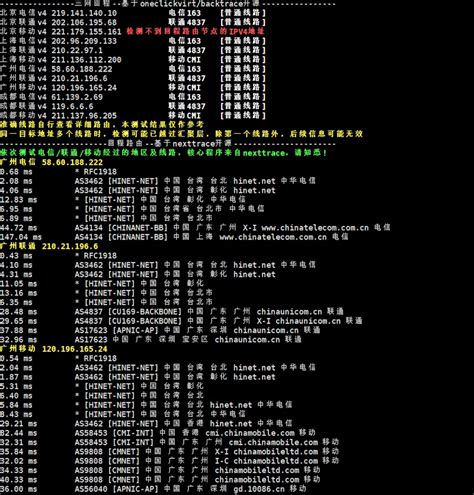The height and width of the screenshot is (495, 474).
Task: Click the AS56040 APNIC-AP entry
Action: 116,489
